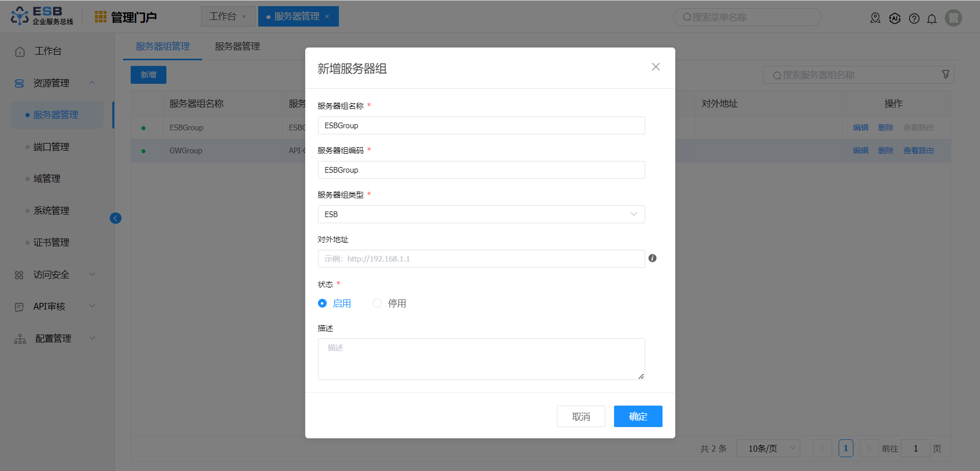Screen dimensions: 980x471
Task: Click the 确定 button
Action: coord(638,416)
